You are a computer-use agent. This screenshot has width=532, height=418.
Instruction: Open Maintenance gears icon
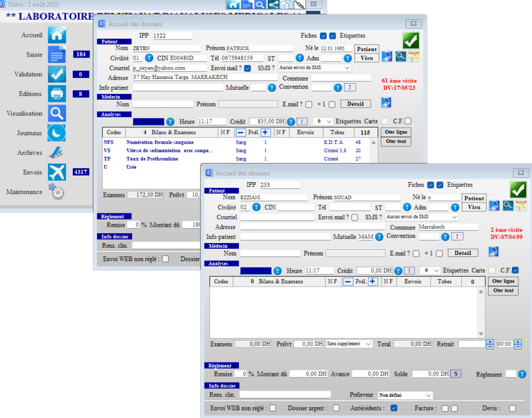(x=57, y=192)
